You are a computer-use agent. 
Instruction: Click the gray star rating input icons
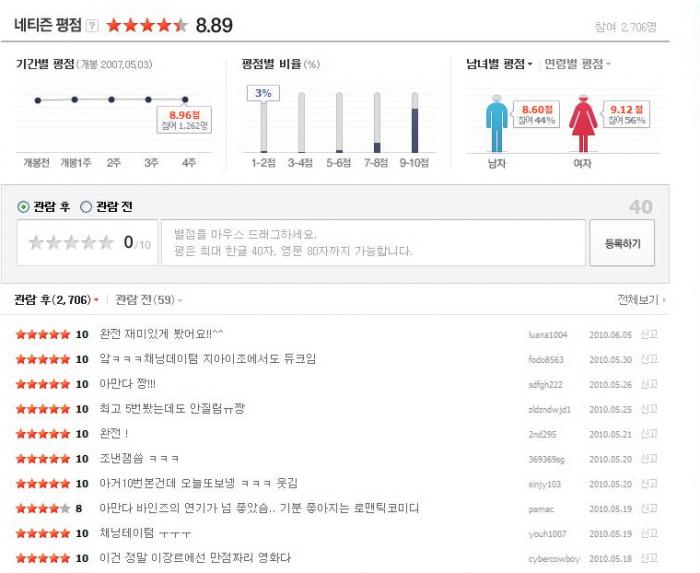point(71,242)
